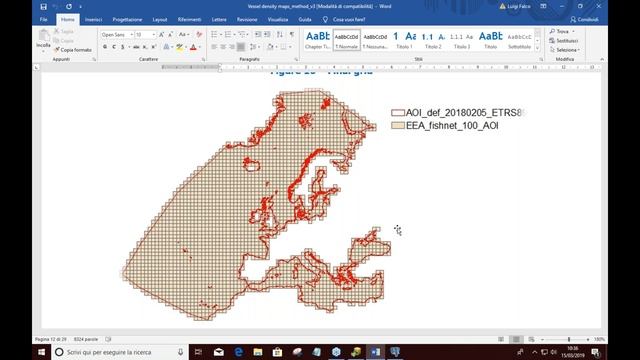Select the Normale style

pos(347,40)
